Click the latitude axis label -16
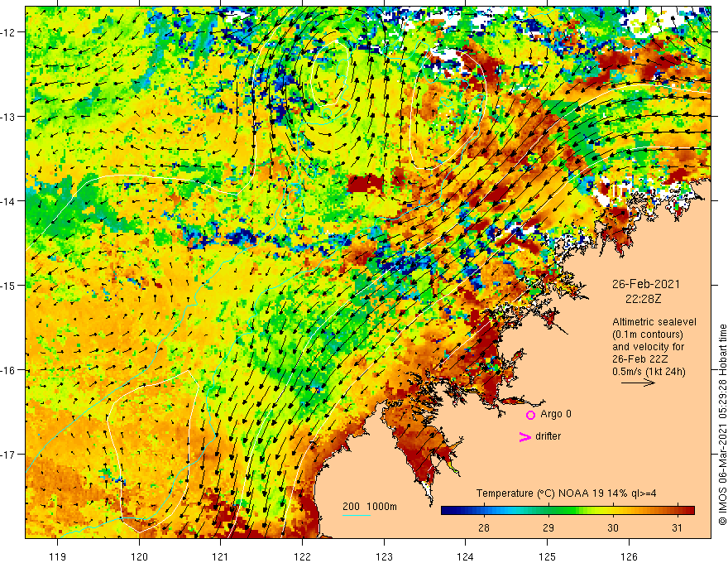The height and width of the screenshot is (563, 728). click(8, 370)
